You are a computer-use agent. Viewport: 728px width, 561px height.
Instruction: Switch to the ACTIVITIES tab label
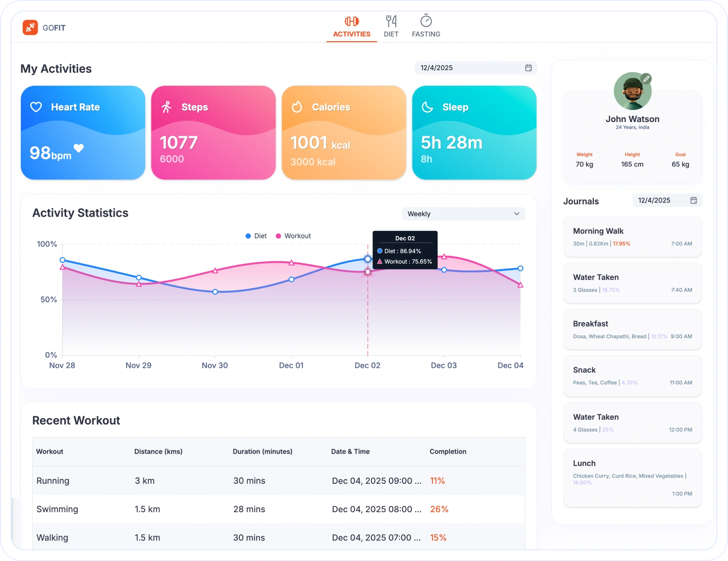[352, 34]
